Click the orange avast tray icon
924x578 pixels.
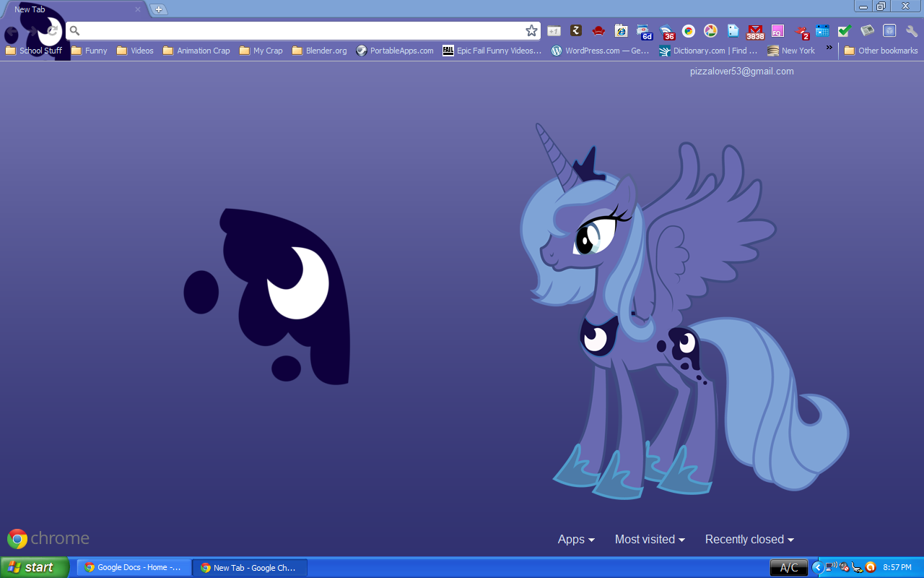[x=871, y=567]
